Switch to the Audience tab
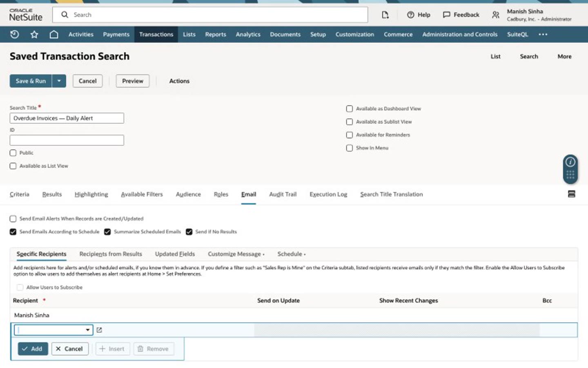Viewport: 588px width, 368px height. point(188,194)
